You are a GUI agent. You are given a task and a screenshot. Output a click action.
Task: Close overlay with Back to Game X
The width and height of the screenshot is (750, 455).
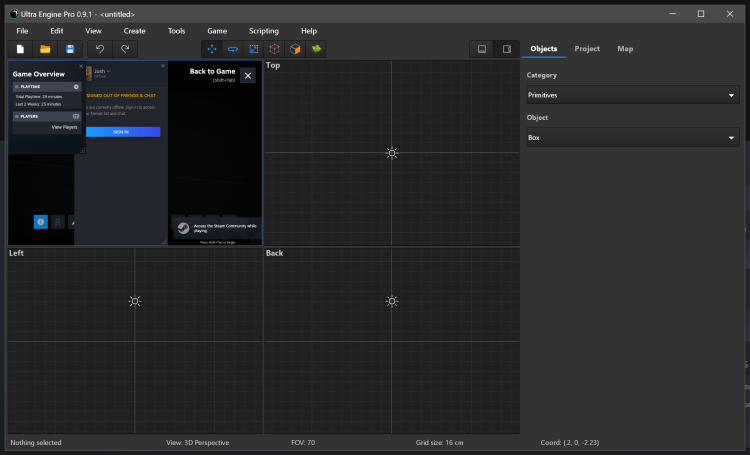(248, 76)
